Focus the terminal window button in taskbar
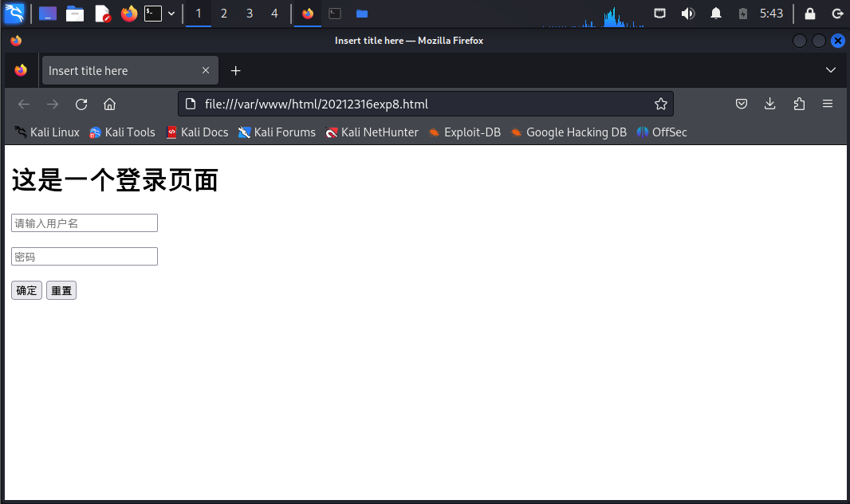 tap(335, 14)
